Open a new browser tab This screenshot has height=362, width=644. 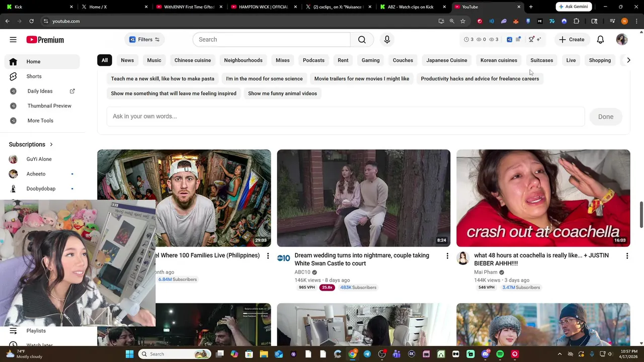[x=531, y=7]
